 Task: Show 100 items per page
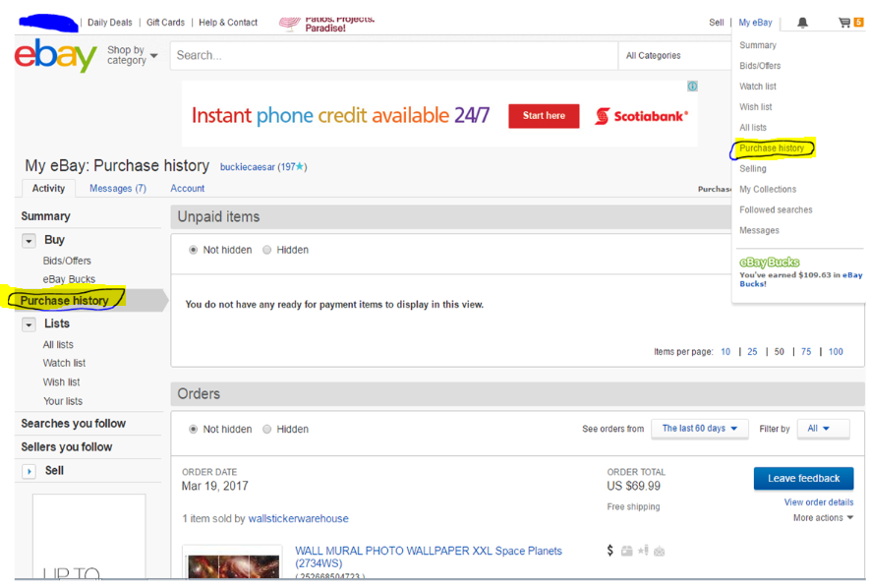click(836, 351)
